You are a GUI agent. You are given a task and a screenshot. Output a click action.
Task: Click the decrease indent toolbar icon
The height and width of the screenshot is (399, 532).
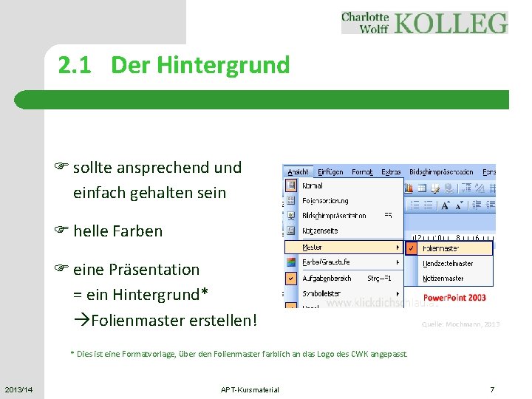[x=477, y=205]
